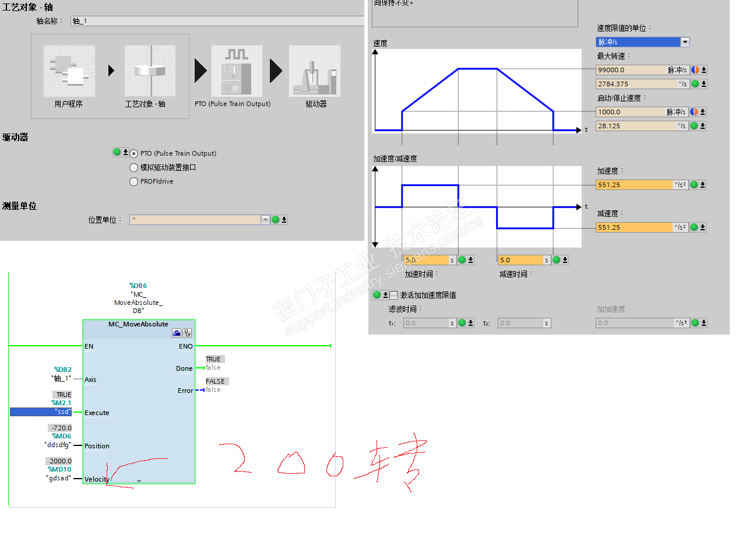Click 加速度 field with 551.25
Image resolution: width=756 pixels, height=534 pixels.
coord(642,185)
